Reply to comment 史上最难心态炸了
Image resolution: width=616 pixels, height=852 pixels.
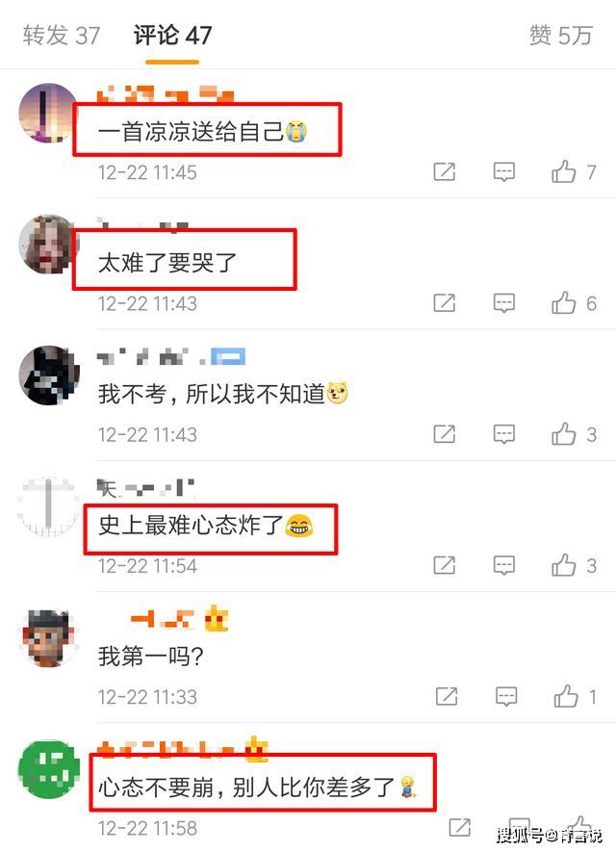click(503, 566)
